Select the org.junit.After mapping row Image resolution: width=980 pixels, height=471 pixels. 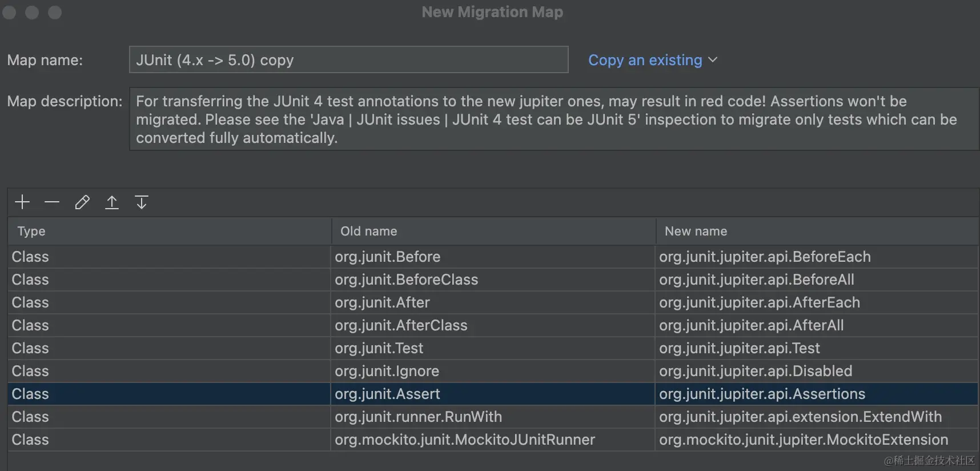click(382, 302)
